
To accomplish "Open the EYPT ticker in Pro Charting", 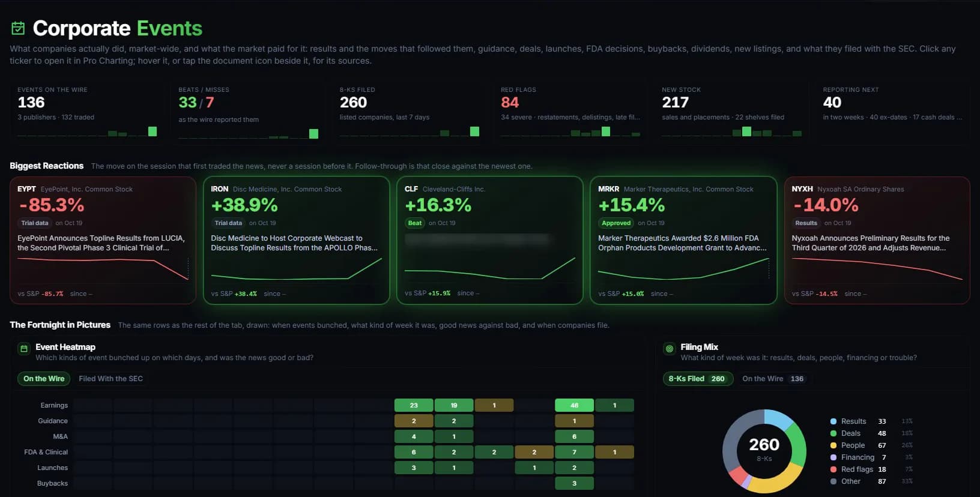I will pos(26,189).
